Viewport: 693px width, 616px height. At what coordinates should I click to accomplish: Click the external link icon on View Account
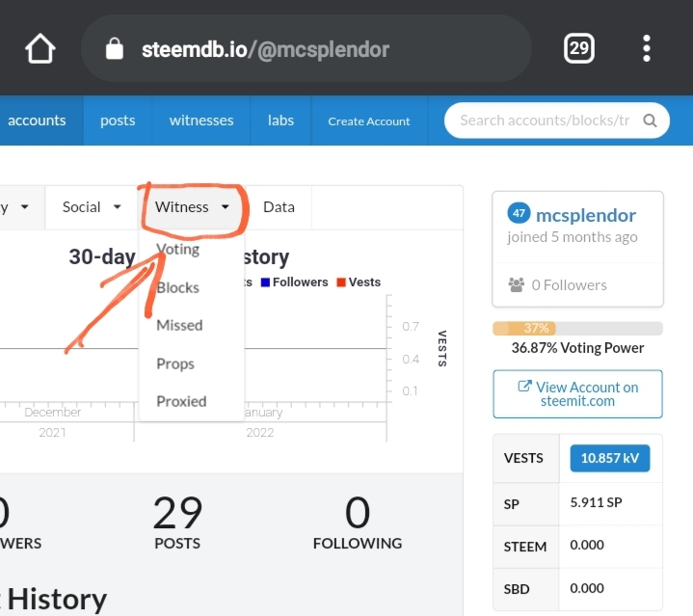tap(524, 387)
